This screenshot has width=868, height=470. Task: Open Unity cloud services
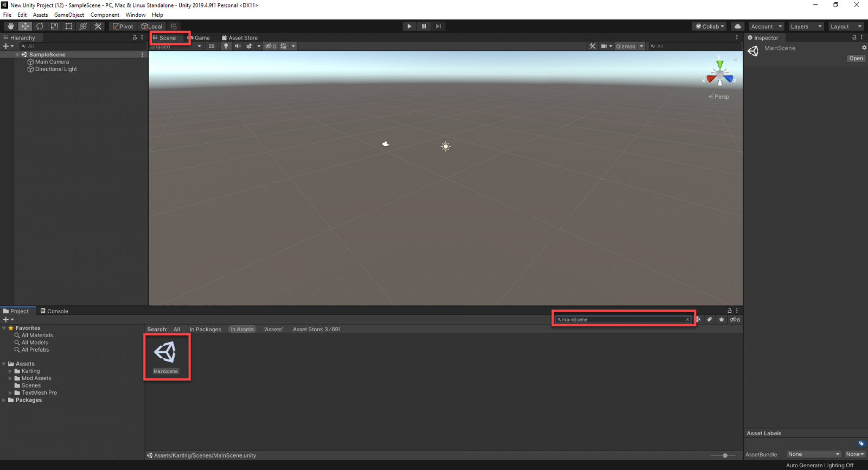pyautogui.click(x=738, y=26)
